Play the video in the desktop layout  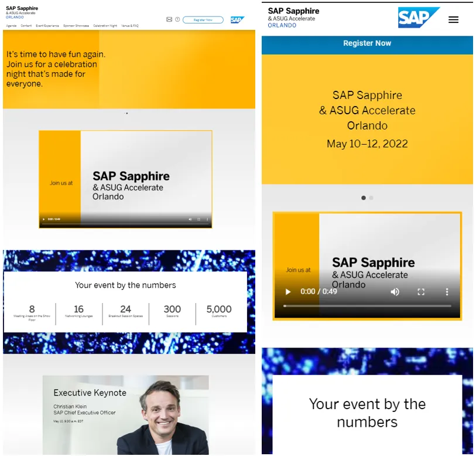pos(43,219)
